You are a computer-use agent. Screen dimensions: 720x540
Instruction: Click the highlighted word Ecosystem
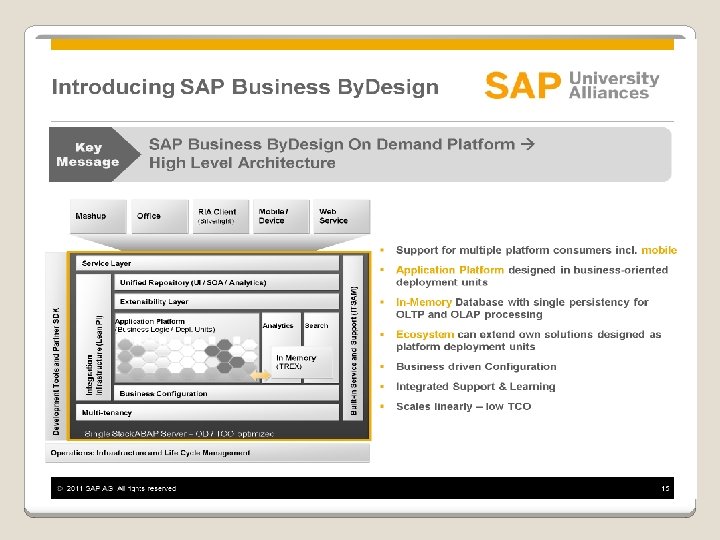[425, 334]
